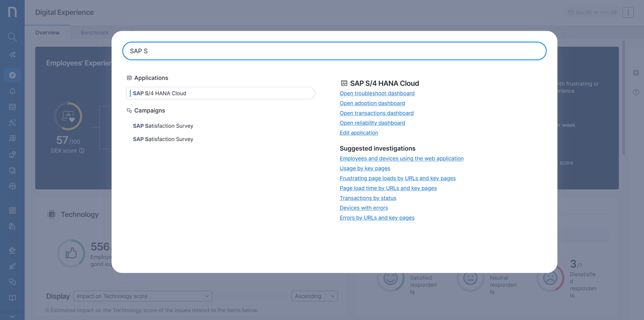Click the search magnifier icon in sidebar

[x=12, y=37]
